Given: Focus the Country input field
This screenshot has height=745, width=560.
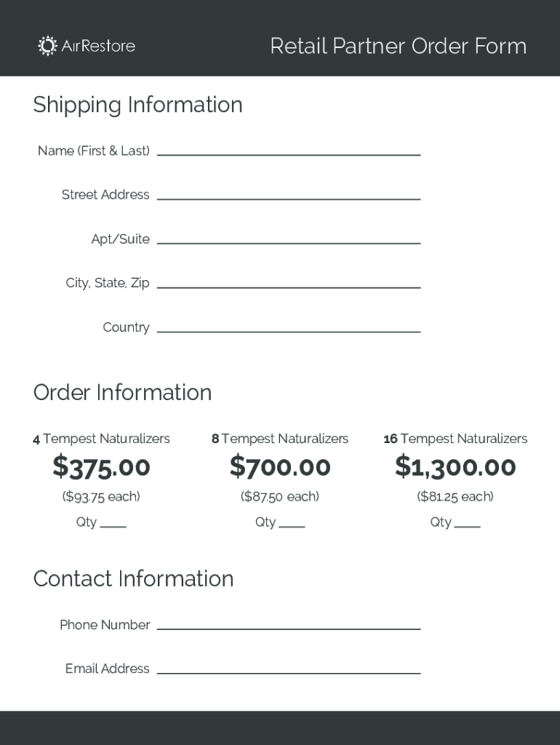Looking at the screenshot, I should (x=288, y=327).
